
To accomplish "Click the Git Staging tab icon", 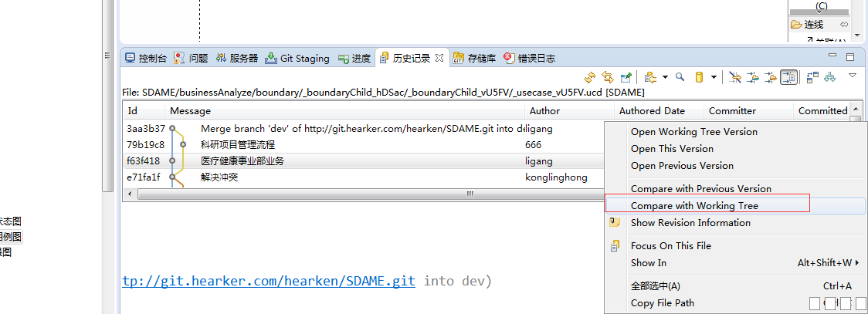I will [x=271, y=59].
